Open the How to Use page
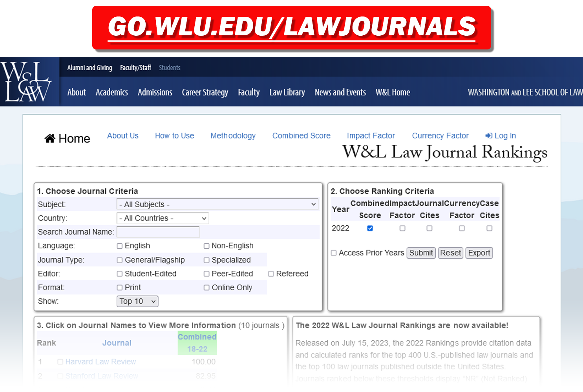 [175, 136]
